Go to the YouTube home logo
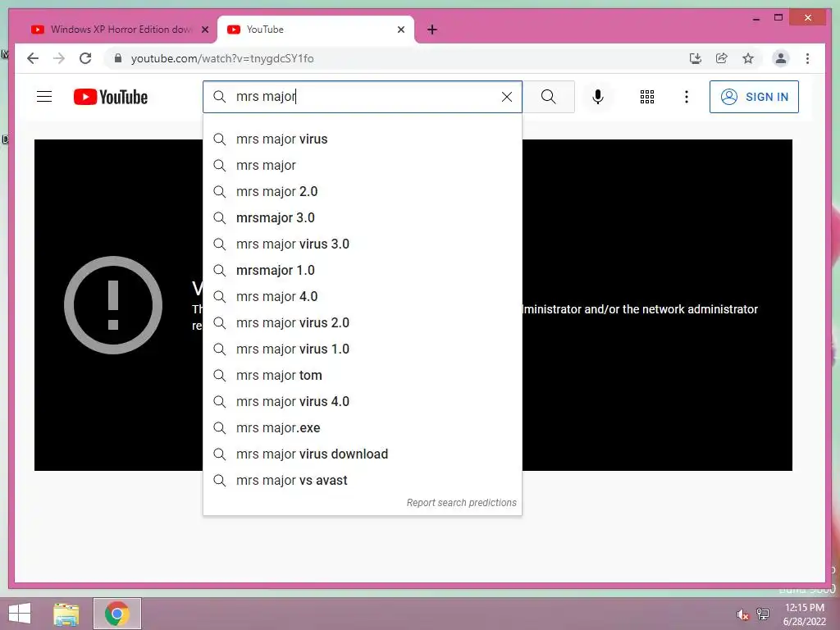This screenshot has width=840, height=630. coord(111,97)
